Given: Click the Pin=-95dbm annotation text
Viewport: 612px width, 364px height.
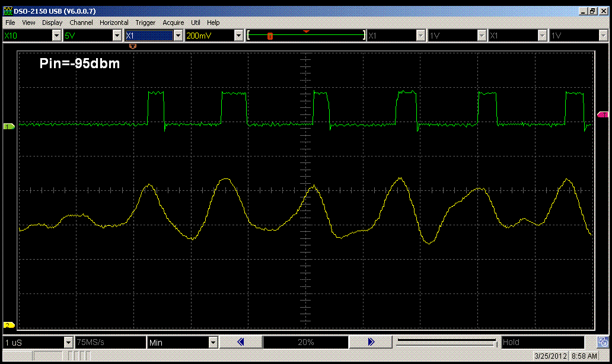Looking at the screenshot, I should [x=79, y=63].
